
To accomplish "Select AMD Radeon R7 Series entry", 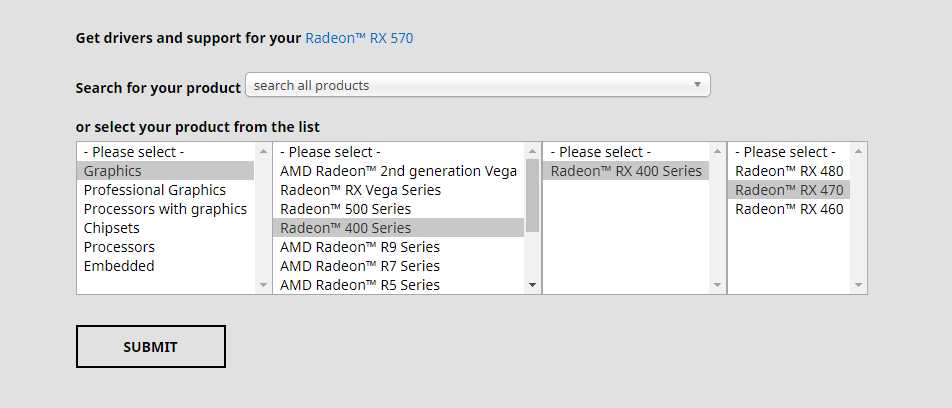I will pos(360,266).
